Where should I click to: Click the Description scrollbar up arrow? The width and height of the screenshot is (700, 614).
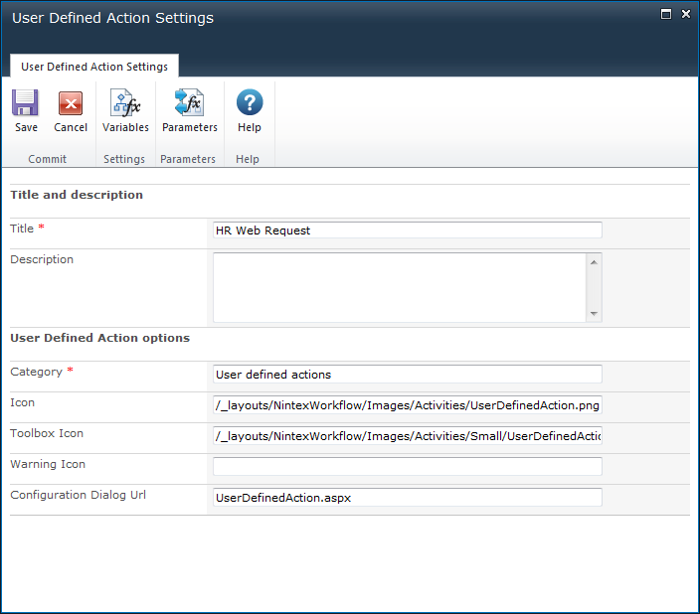[594, 262]
